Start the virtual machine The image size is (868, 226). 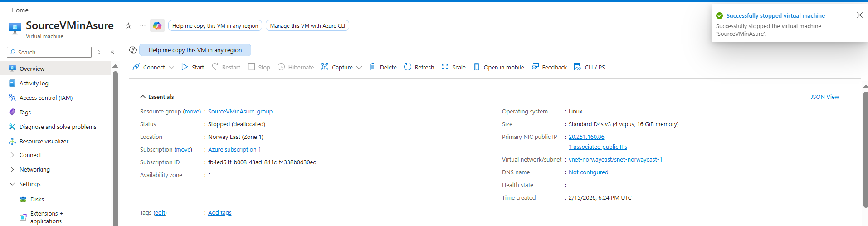pos(193,67)
